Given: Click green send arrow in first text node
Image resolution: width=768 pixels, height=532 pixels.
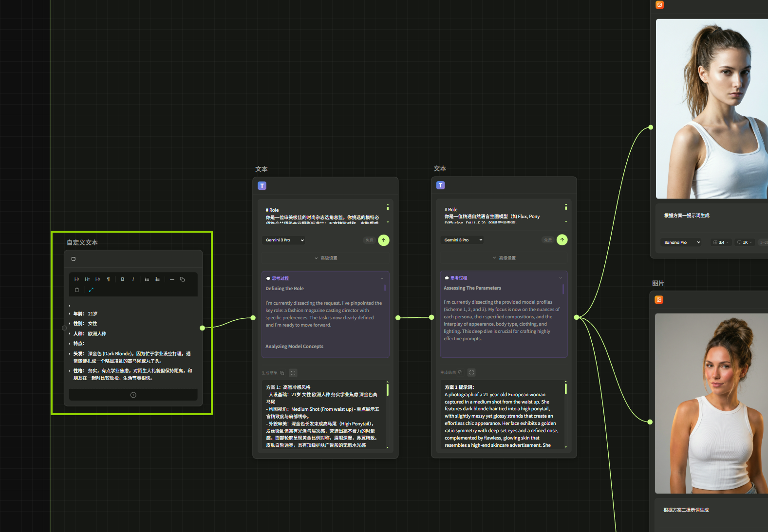Looking at the screenshot, I should [x=384, y=240].
